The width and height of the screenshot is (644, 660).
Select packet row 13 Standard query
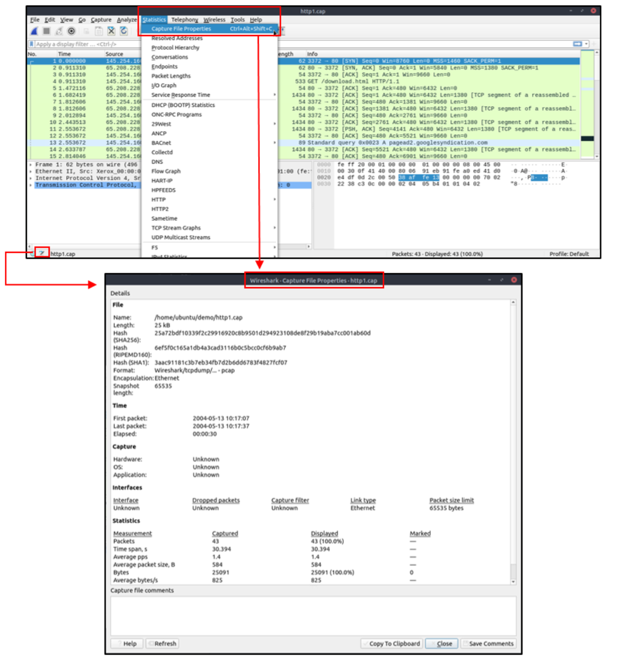pos(303,142)
